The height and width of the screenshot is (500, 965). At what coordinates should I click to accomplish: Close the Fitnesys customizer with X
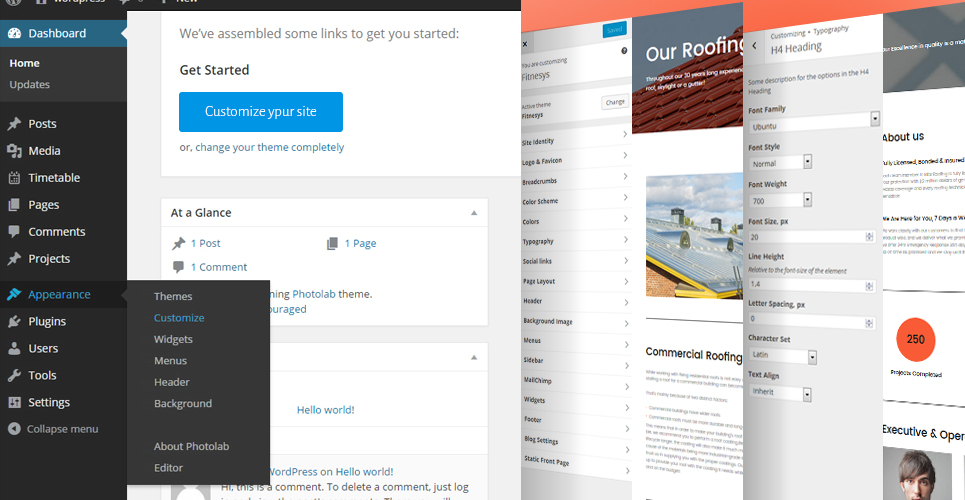point(524,44)
